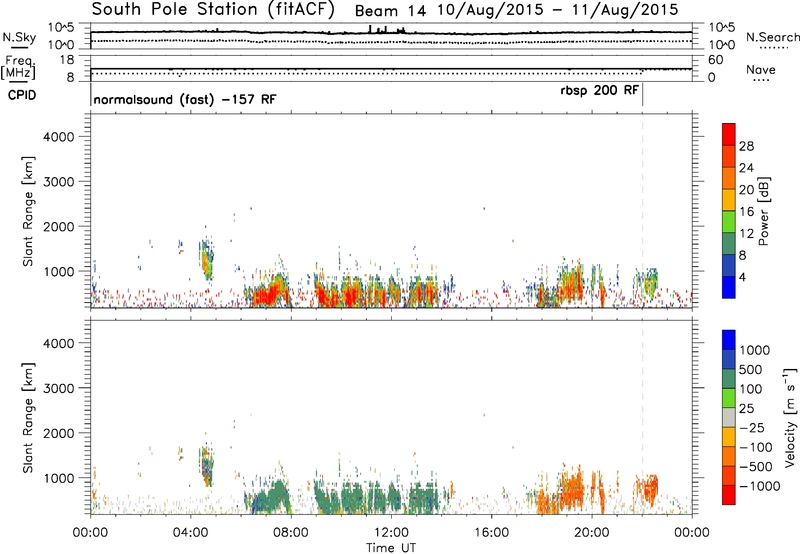
Task: Click the '04:00' time tick label
Action: [190, 533]
